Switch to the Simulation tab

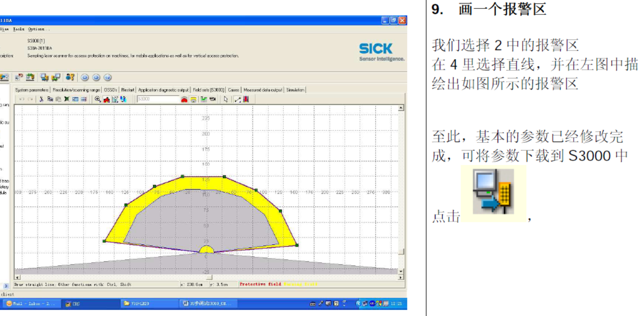[x=295, y=89]
